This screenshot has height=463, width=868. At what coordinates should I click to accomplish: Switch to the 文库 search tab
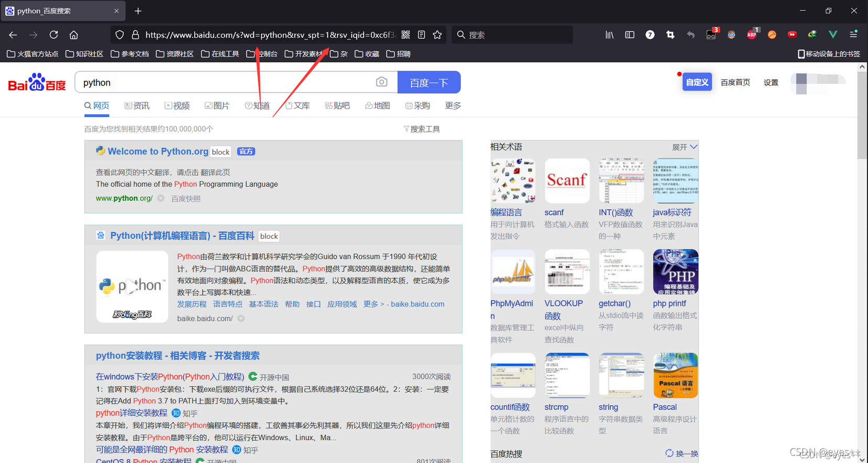pyautogui.click(x=298, y=106)
